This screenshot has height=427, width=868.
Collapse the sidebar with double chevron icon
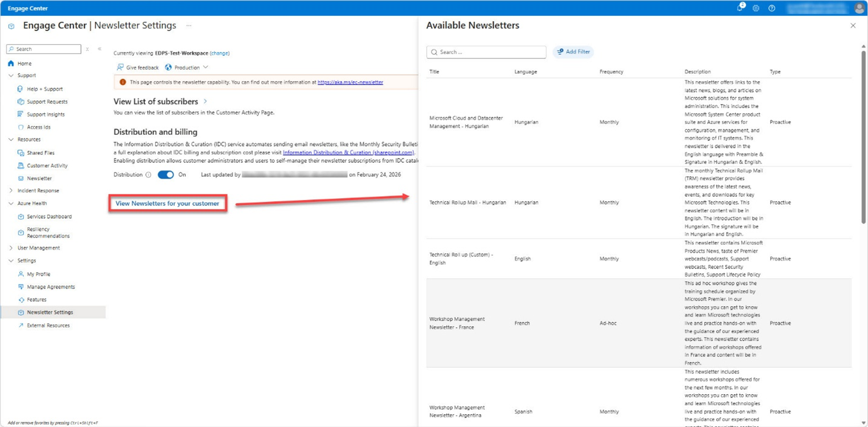(x=100, y=49)
